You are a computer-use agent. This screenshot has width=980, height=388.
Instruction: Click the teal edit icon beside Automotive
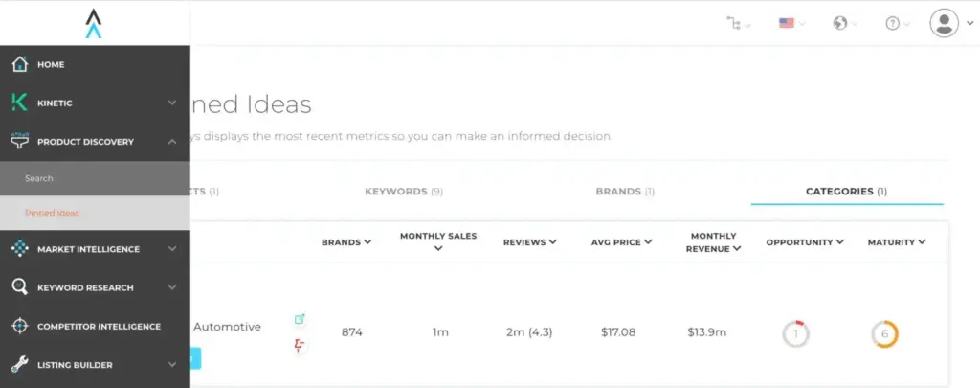[300, 319]
